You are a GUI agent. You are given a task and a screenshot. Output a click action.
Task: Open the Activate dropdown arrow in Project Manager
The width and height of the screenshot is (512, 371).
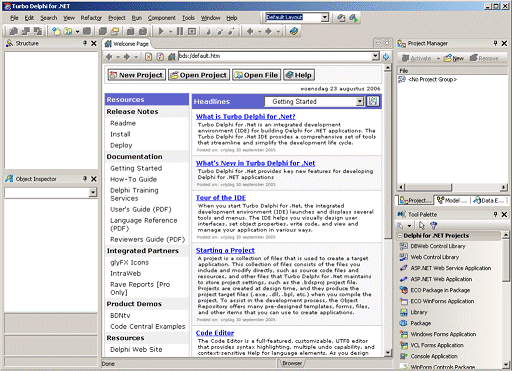click(x=438, y=59)
